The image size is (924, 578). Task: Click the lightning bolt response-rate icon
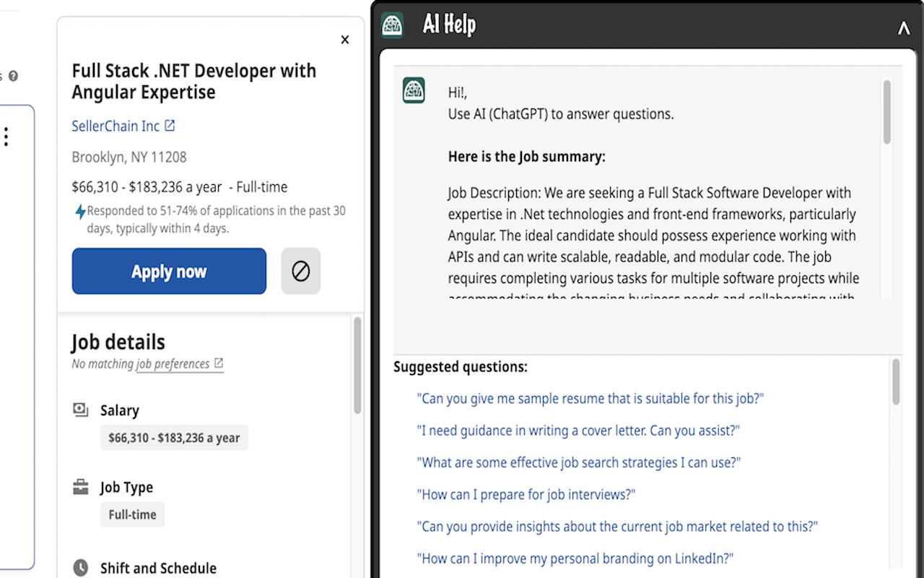pos(80,212)
